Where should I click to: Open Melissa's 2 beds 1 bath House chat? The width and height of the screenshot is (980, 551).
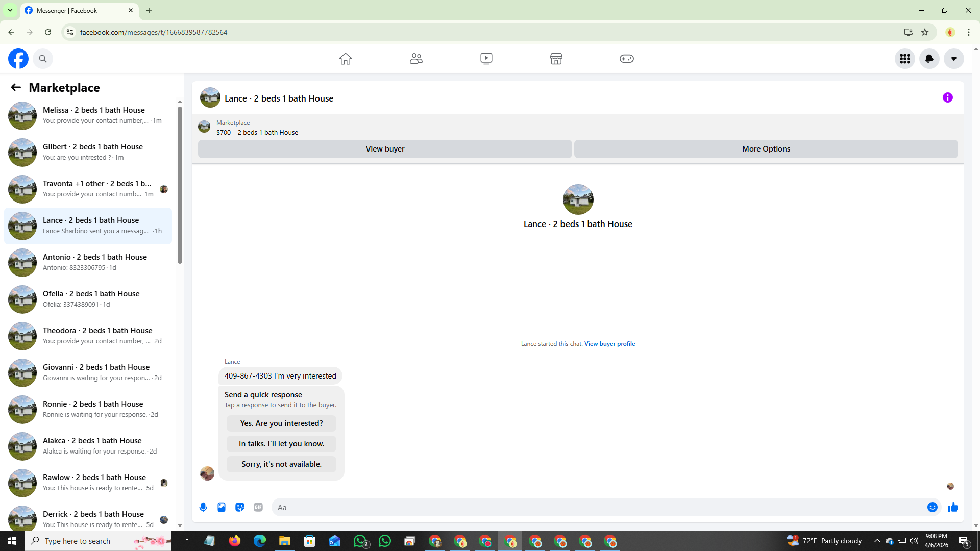(x=88, y=115)
